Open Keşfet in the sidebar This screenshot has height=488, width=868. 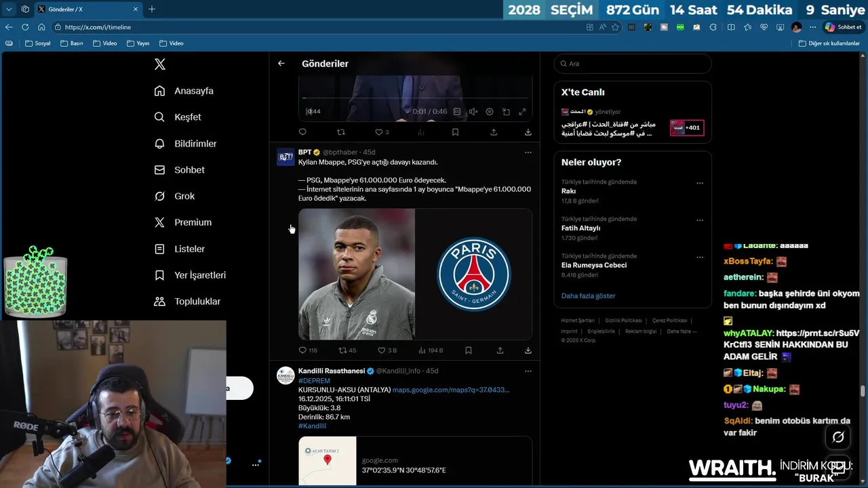pyautogui.click(x=178, y=117)
